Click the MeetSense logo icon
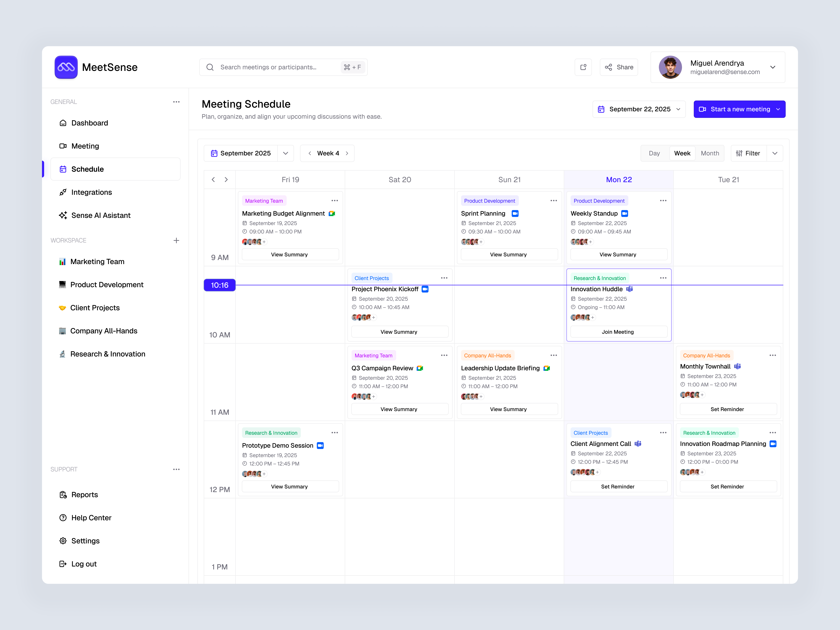 (x=66, y=67)
